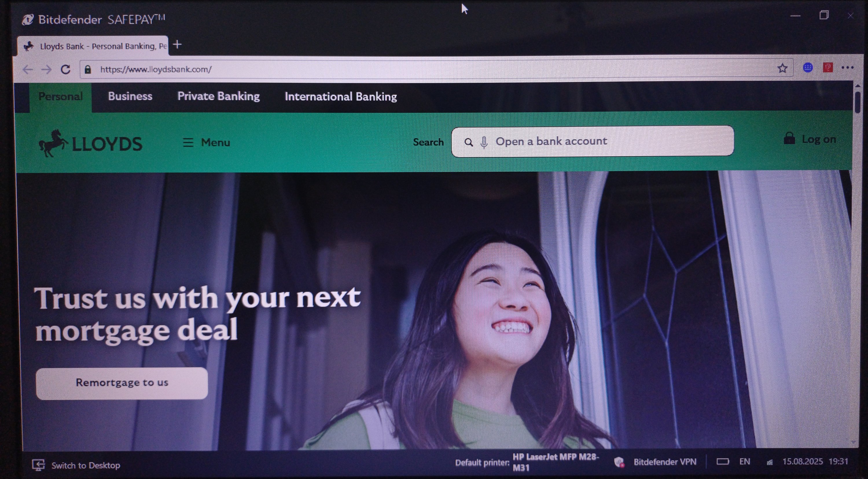The height and width of the screenshot is (479, 868).
Task: Click the padlock security icon in address bar
Action: coord(88,70)
